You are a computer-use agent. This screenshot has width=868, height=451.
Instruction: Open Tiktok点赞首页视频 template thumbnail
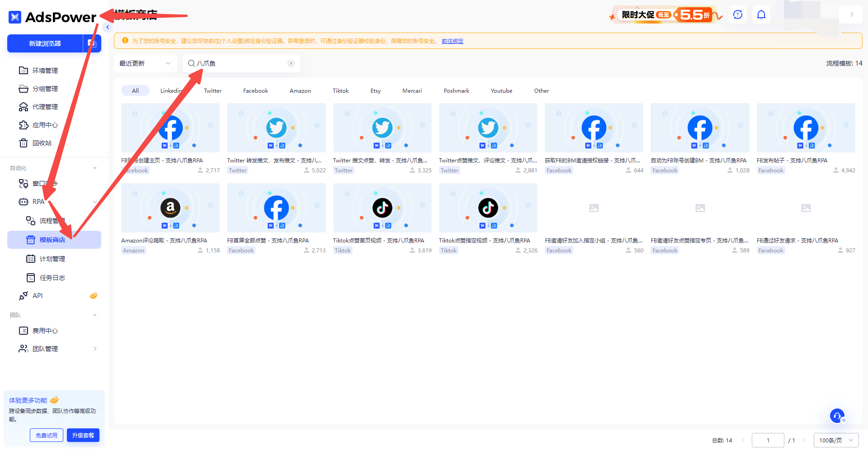tap(382, 208)
